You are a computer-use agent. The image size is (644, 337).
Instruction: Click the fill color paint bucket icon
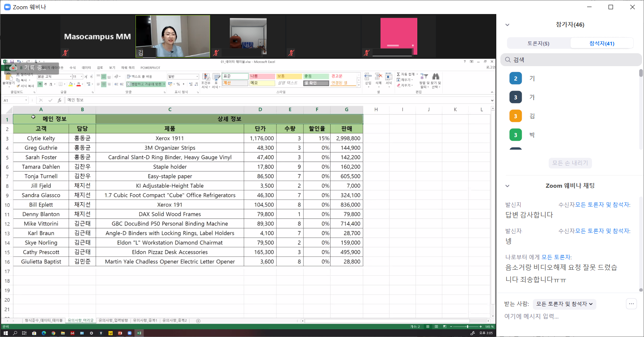tap(71, 84)
